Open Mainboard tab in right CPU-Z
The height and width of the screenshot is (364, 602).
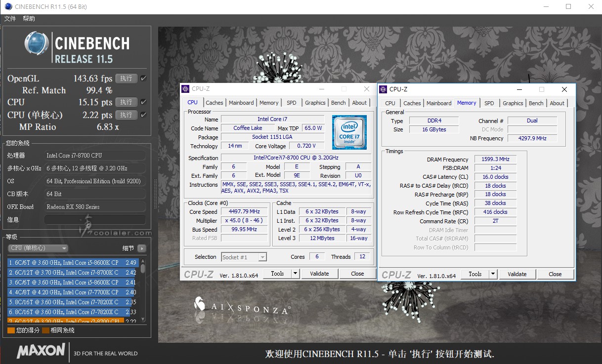tap(439, 103)
